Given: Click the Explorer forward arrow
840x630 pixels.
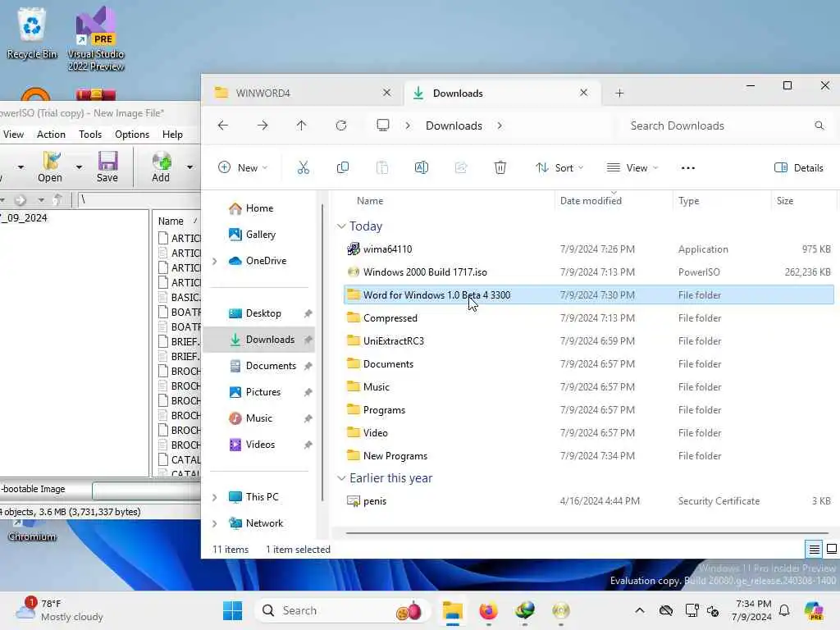Looking at the screenshot, I should 262,126.
